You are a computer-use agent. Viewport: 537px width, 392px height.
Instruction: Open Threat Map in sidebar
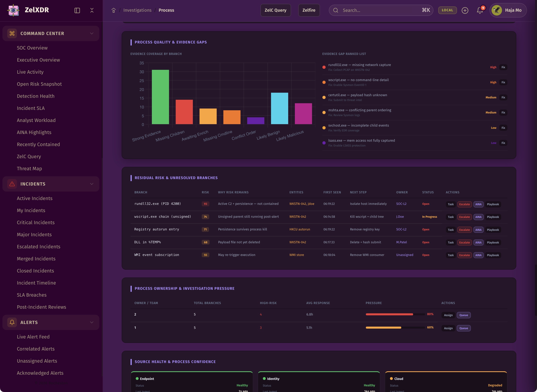pos(29,168)
